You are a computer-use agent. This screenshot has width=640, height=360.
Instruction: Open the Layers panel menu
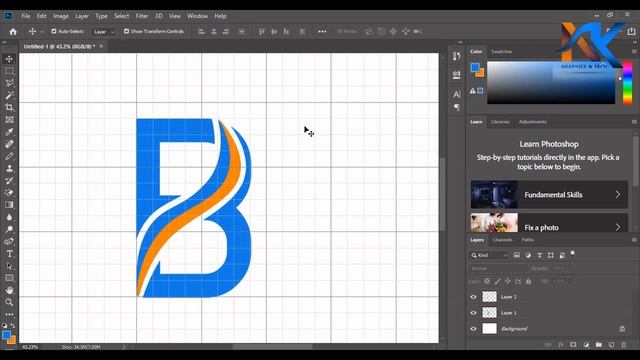(x=634, y=240)
